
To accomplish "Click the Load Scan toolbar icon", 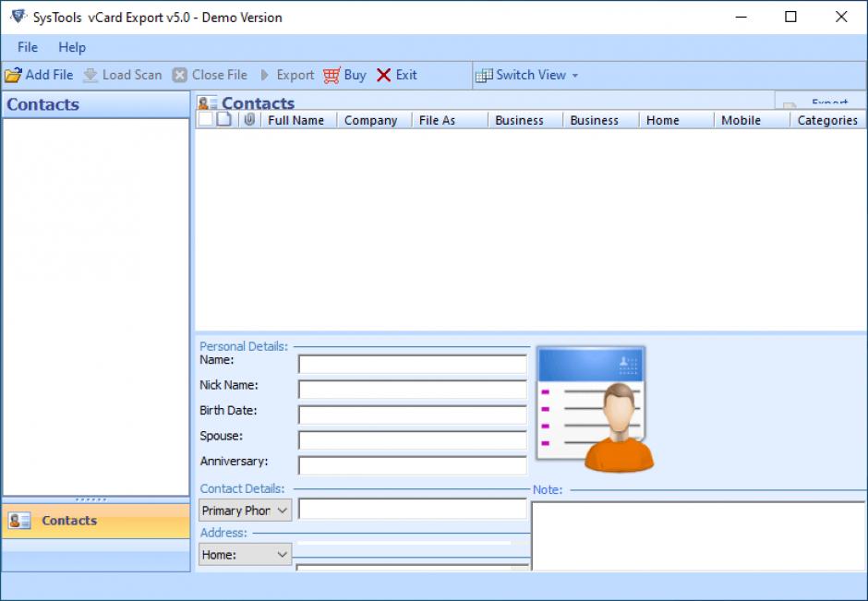I will tap(90, 76).
